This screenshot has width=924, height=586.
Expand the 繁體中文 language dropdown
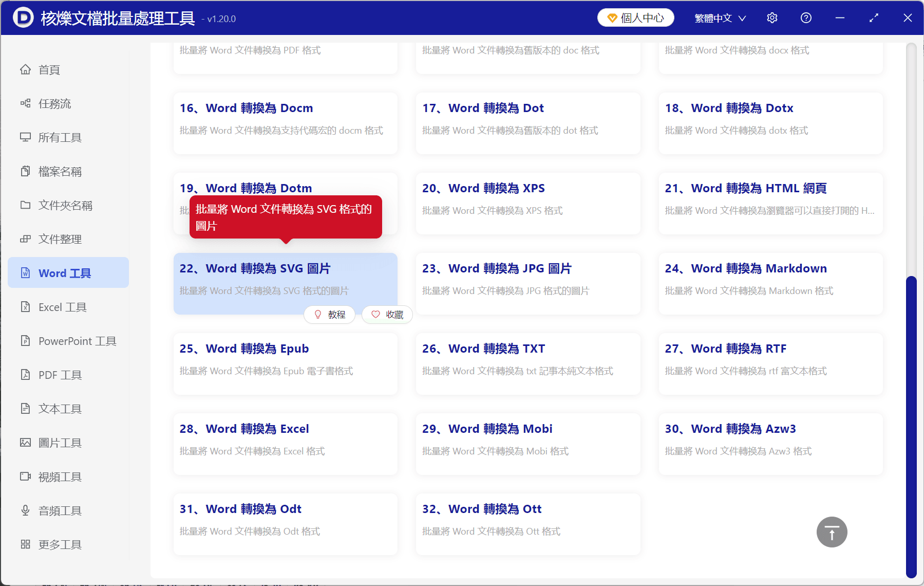point(719,17)
